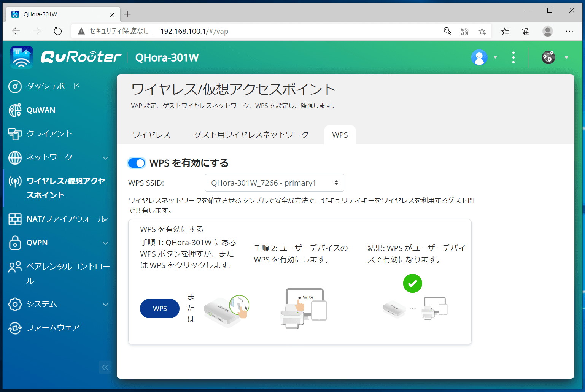The height and width of the screenshot is (392, 585).
Task: Click the password key icon in address bar
Action: (448, 31)
